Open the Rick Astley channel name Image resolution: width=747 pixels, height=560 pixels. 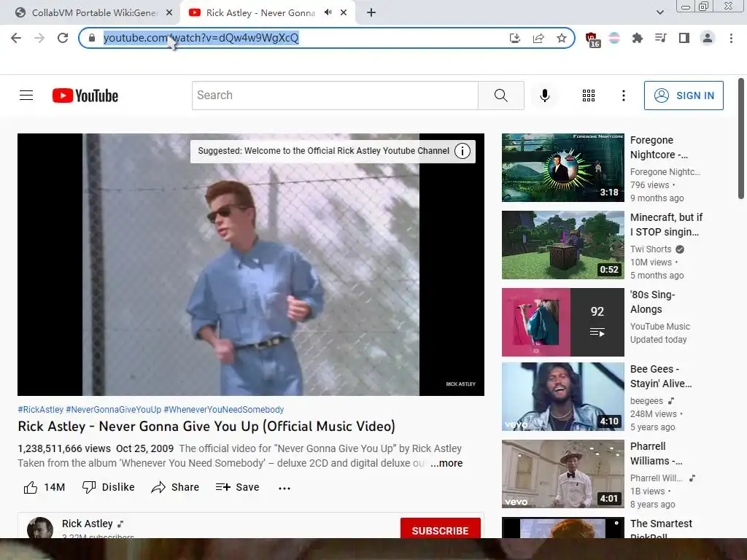point(88,524)
